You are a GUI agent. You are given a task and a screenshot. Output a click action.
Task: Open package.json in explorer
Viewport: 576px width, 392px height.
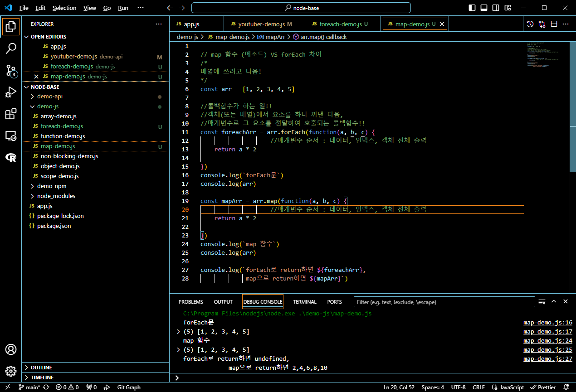pos(54,226)
